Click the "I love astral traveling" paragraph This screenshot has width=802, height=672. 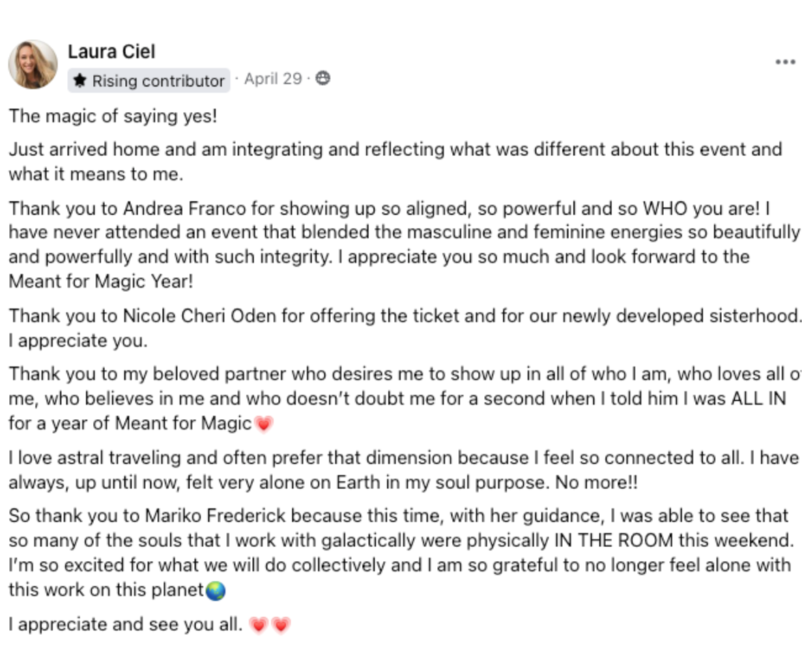click(403, 470)
